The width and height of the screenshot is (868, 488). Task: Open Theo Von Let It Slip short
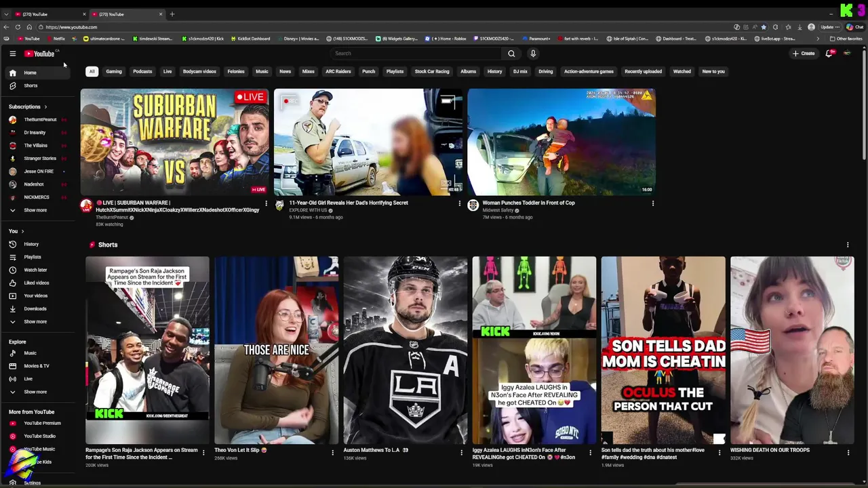pos(276,350)
